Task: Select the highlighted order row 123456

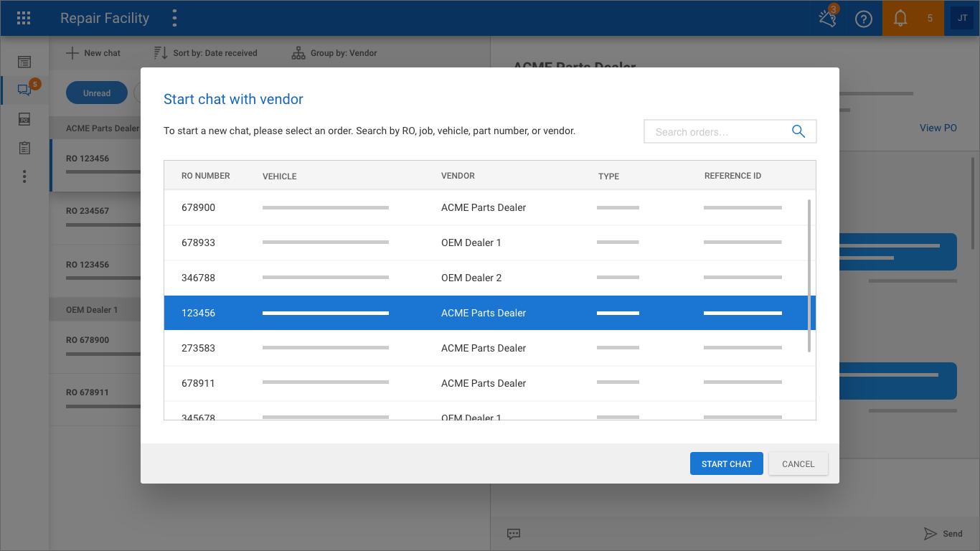Action: coord(490,313)
